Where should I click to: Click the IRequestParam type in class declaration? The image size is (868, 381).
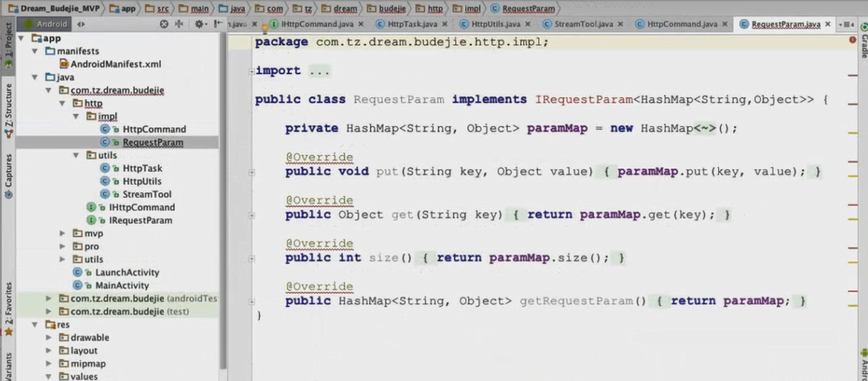pos(584,100)
